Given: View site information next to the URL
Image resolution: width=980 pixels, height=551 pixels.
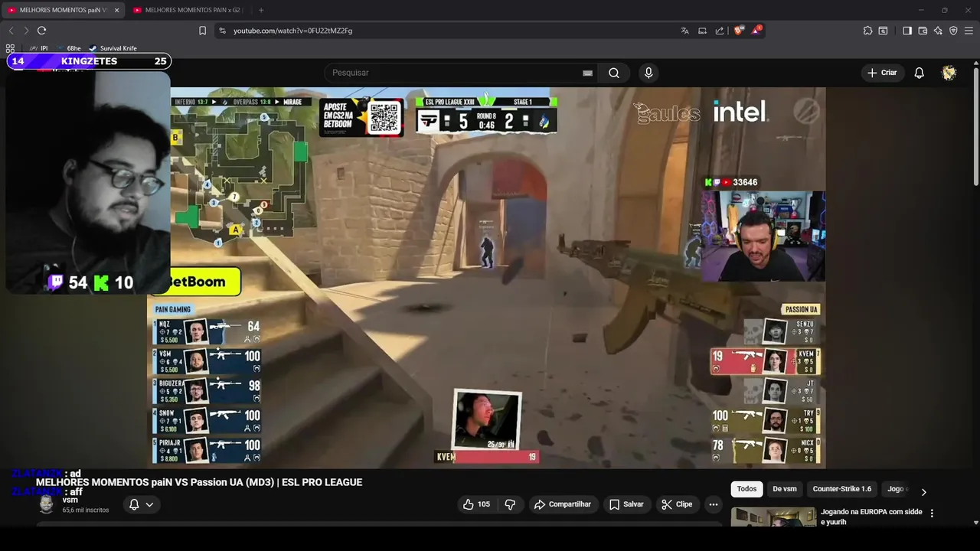Looking at the screenshot, I should pos(222,31).
